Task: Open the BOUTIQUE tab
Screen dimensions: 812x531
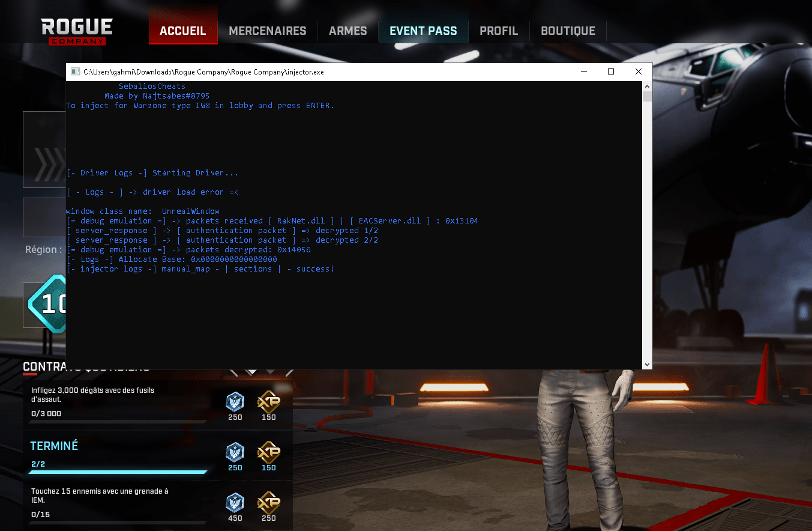Action: (x=568, y=31)
